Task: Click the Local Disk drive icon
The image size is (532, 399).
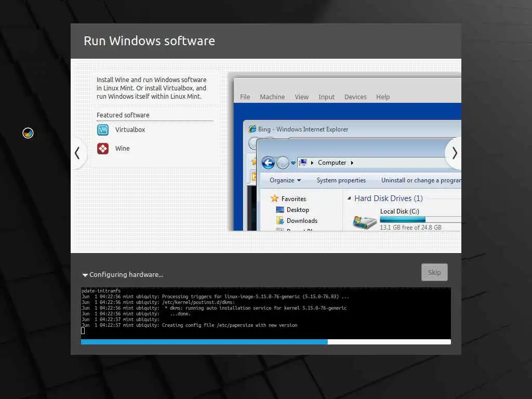Action: coord(364,222)
